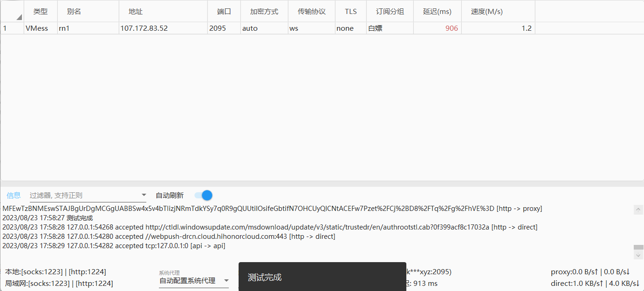
Task: Click the 订阅分组 column header
Action: coord(390,12)
